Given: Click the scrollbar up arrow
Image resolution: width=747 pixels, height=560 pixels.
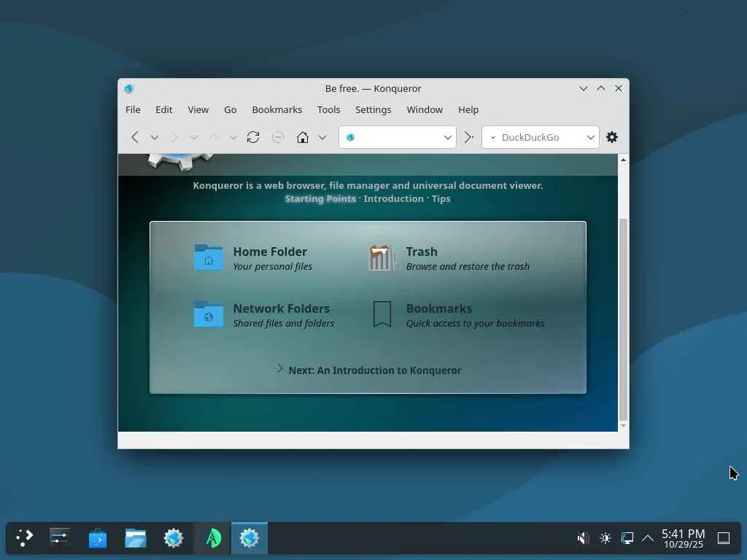Looking at the screenshot, I should (x=623, y=160).
